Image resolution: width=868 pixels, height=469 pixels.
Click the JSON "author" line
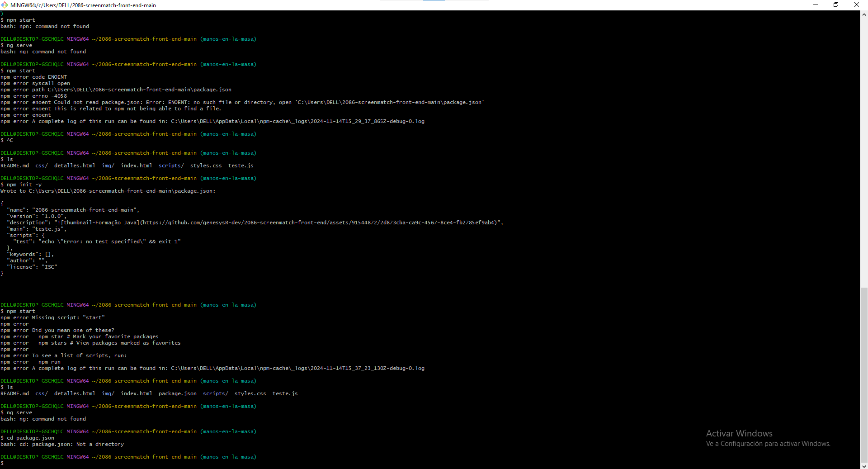[x=27, y=261]
